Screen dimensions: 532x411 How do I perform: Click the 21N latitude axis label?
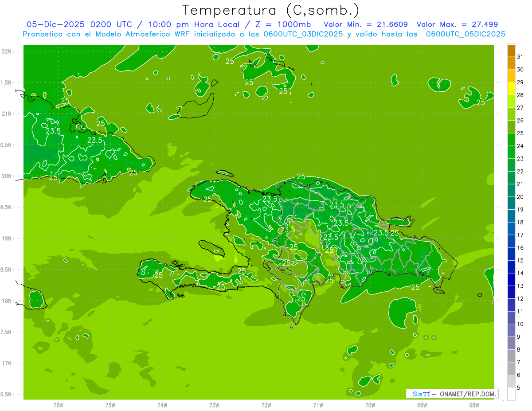pos(7,114)
